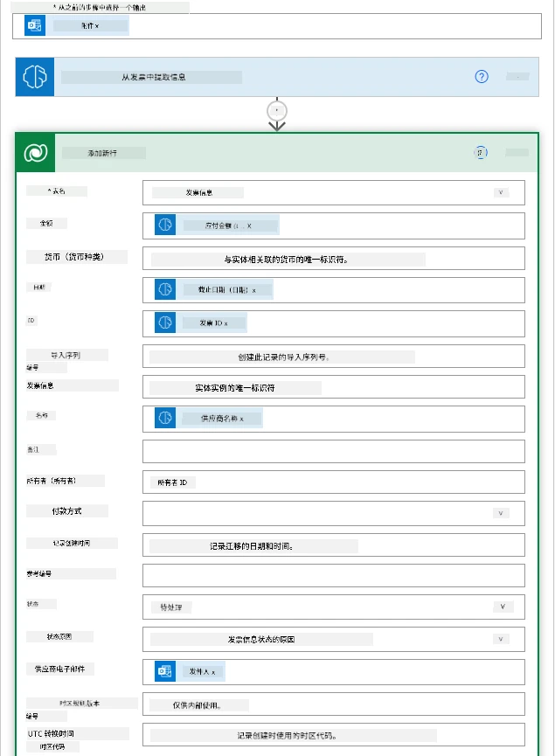This screenshot has width=555, height=756.
Task: Click the AI Builder icon on the 截止日期 token
Action: (165, 289)
